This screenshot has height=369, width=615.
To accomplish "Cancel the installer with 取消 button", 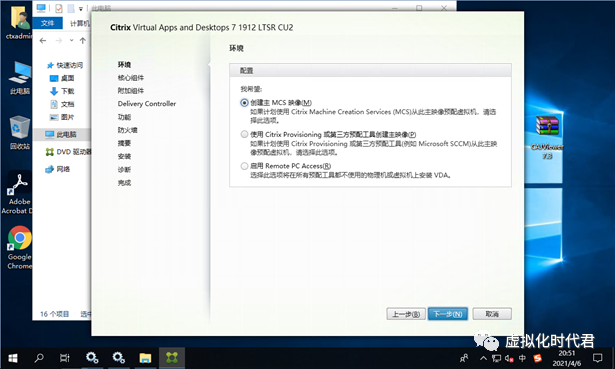I will tap(492, 314).
